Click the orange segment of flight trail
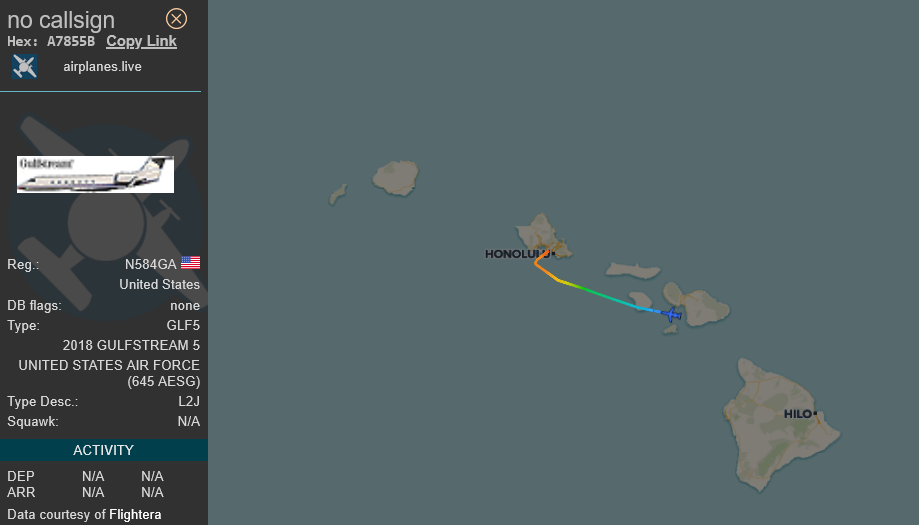 click(x=541, y=266)
